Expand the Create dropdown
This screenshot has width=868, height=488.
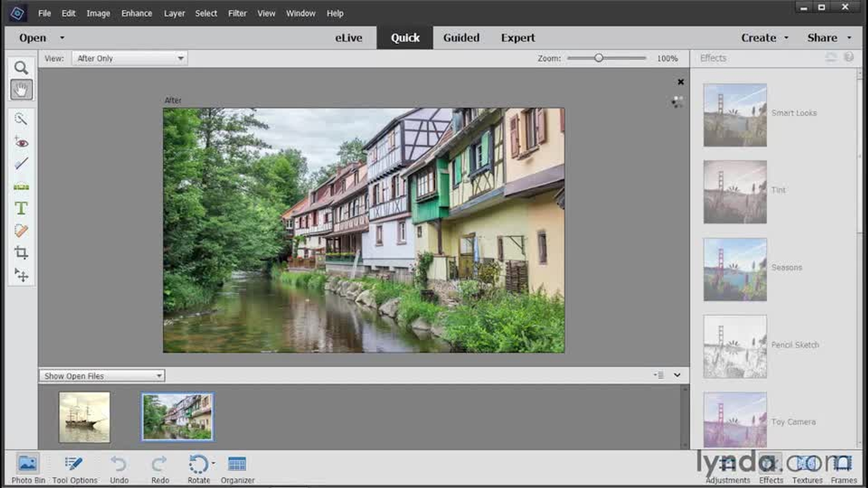786,38
